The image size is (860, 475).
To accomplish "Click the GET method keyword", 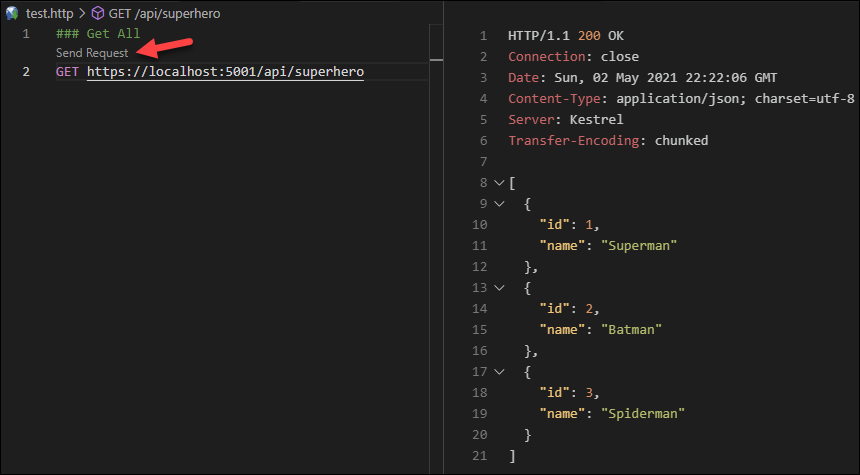I will (67, 72).
